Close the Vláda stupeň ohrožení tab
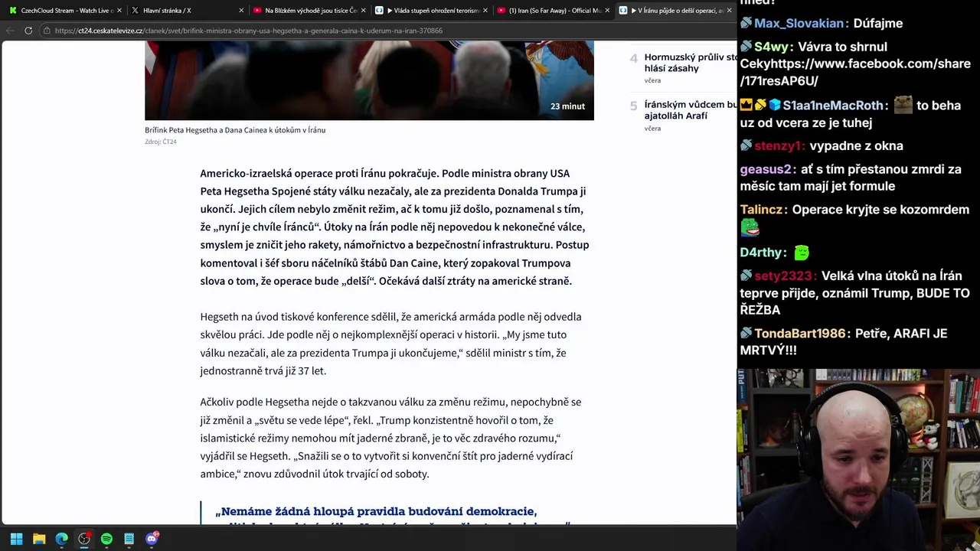The height and width of the screenshot is (551, 980). tap(485, 11)
